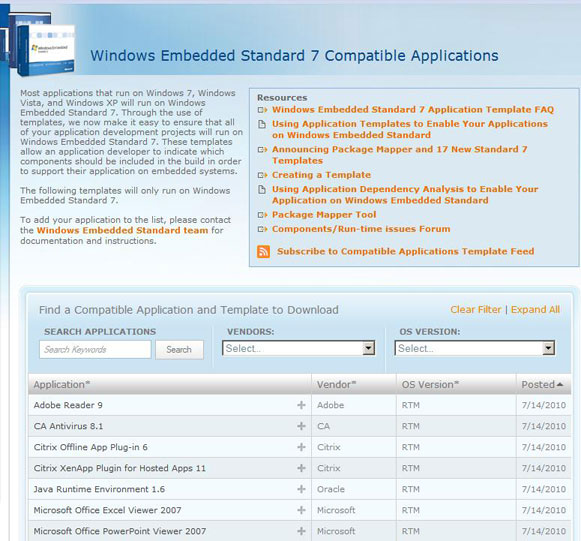Click the RSS feed icon
Image resolution: width=581 pixels, height=541 pixels.
point(263,252)
